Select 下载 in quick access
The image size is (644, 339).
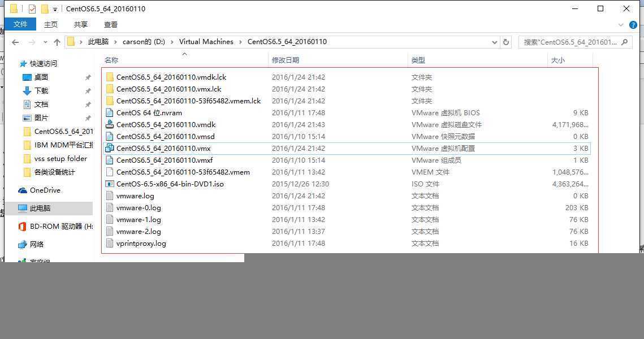pyautogui.click(x=41, y=91)
